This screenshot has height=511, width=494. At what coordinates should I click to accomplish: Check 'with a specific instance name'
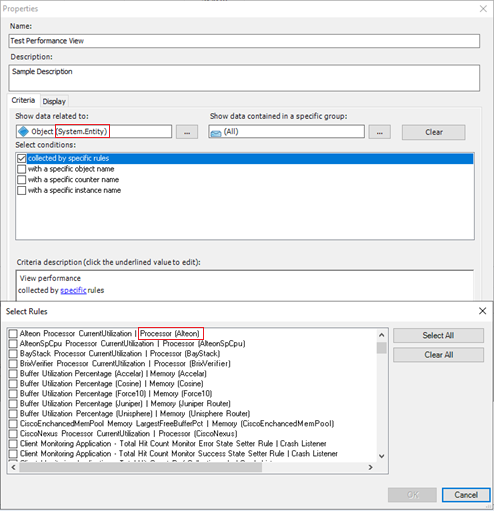[x=22, y=190]
